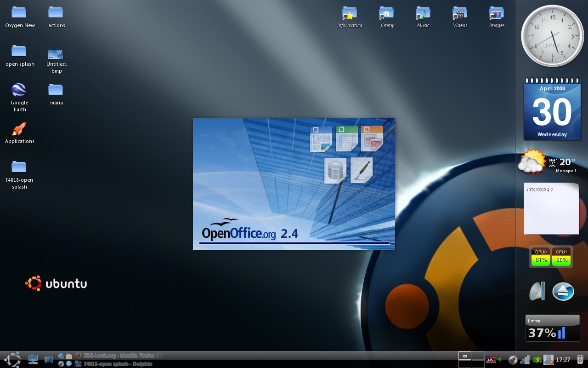This screenshot has height=368, width=588.
Task: Click the CPU0 61% monitor
Action: click(x=541, y=257)
